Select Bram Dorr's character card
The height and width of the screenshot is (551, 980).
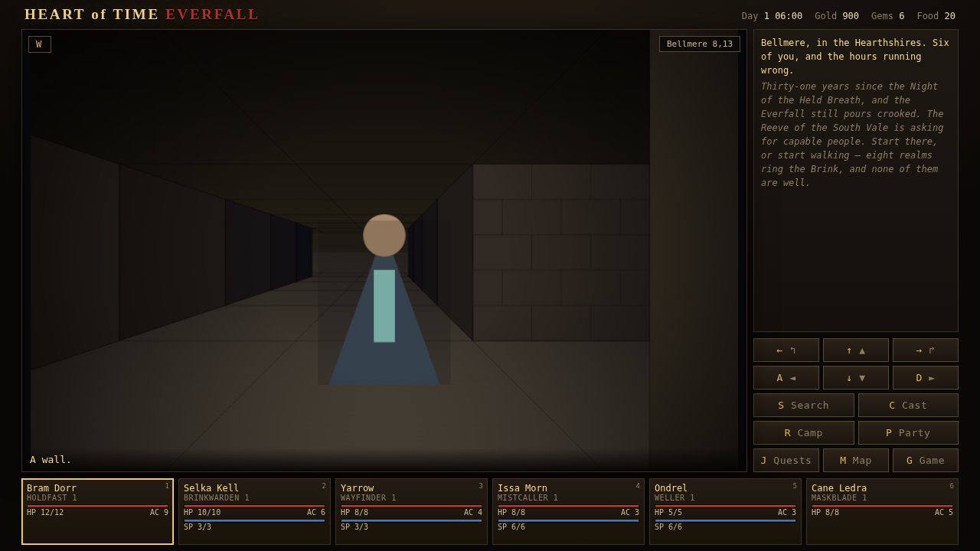98,512
